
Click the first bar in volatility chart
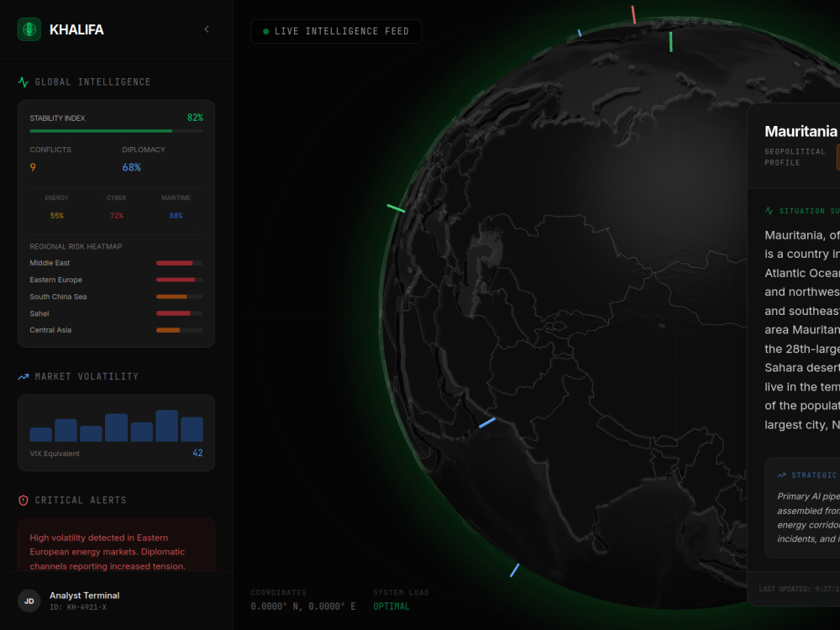(40, 434)
